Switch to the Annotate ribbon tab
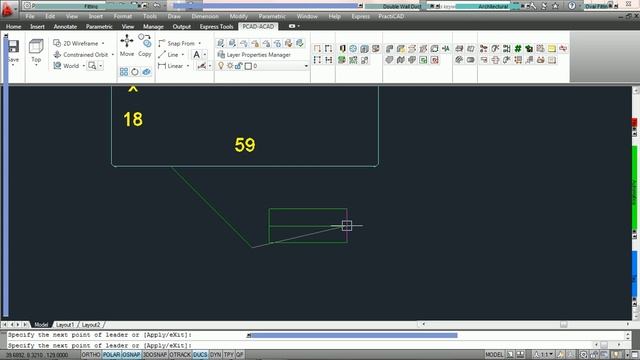Screen dimensions: 640x360 click(65, 27)
